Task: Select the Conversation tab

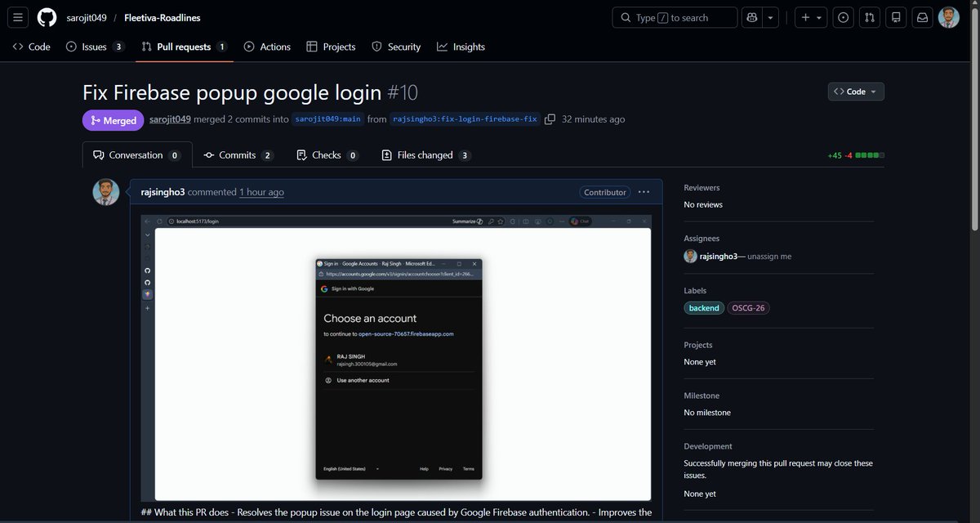Action: [137, 154]
